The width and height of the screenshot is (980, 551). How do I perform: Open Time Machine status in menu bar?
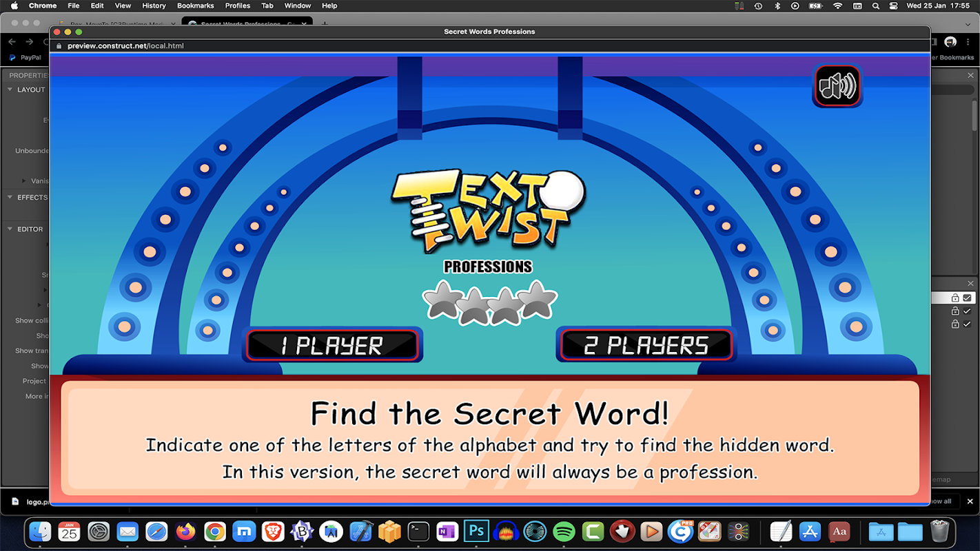758,6
